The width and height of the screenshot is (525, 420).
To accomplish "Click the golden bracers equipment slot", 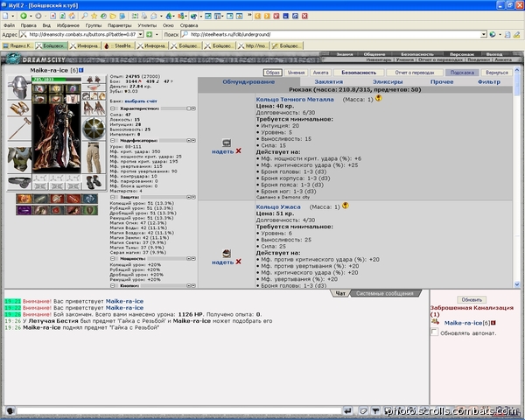I will click(19, 108).
